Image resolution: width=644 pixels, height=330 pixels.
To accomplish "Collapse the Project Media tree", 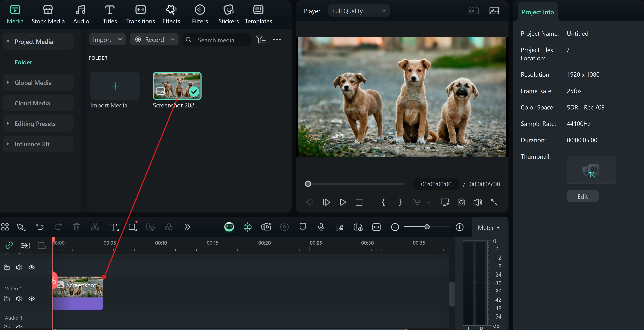I will coord(8,41).
